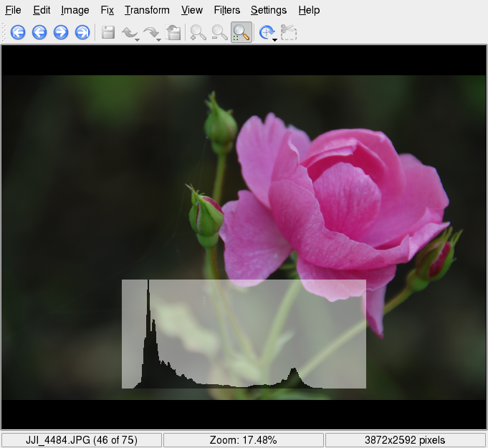The image size is (488, 448).
Task: Open the redo history dropdown arrow
Action: [x=158, y=40]
